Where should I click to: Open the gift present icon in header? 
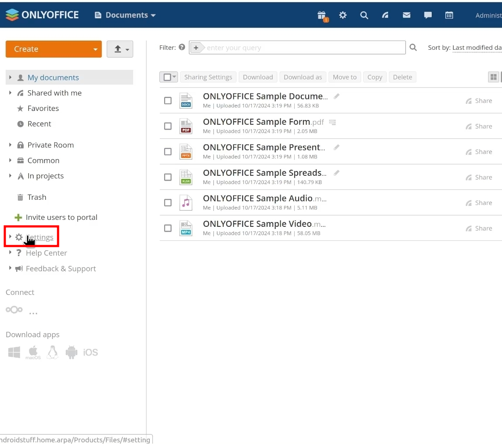tap(322, 15)
